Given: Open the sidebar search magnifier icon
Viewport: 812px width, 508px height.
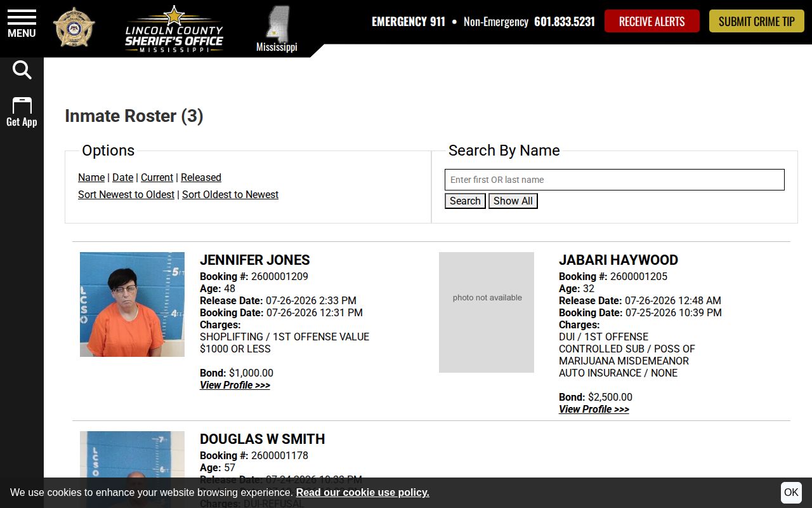Looking at the screenshot, I should [22, 70].
